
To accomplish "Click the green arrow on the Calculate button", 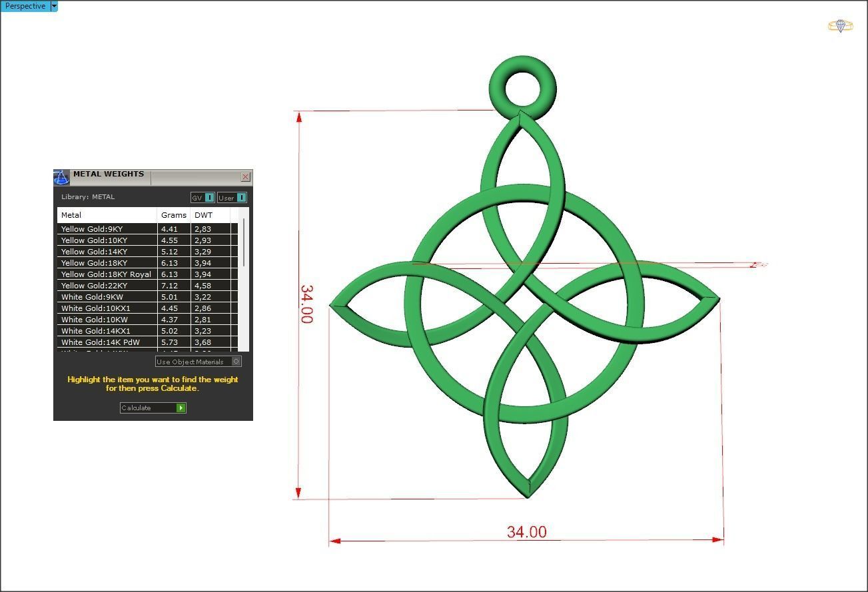I will pos(181,408).
